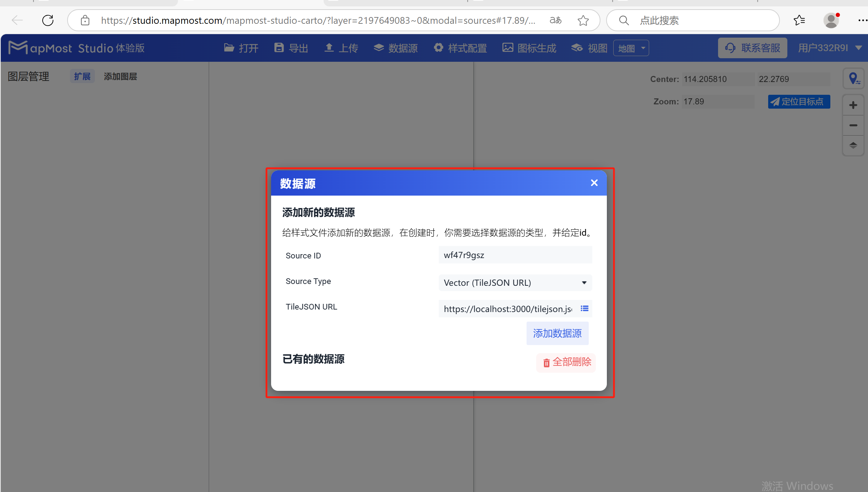Viewport: 868px width, 492px height.
Task: Click the 添加数据源 button
Action: pos(557,333)
